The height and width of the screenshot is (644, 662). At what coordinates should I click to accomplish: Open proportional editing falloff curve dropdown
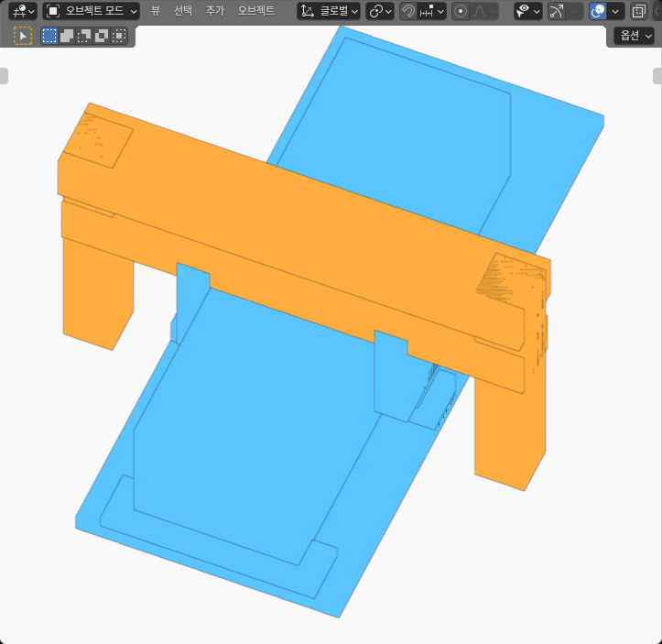tap(483, 11)
